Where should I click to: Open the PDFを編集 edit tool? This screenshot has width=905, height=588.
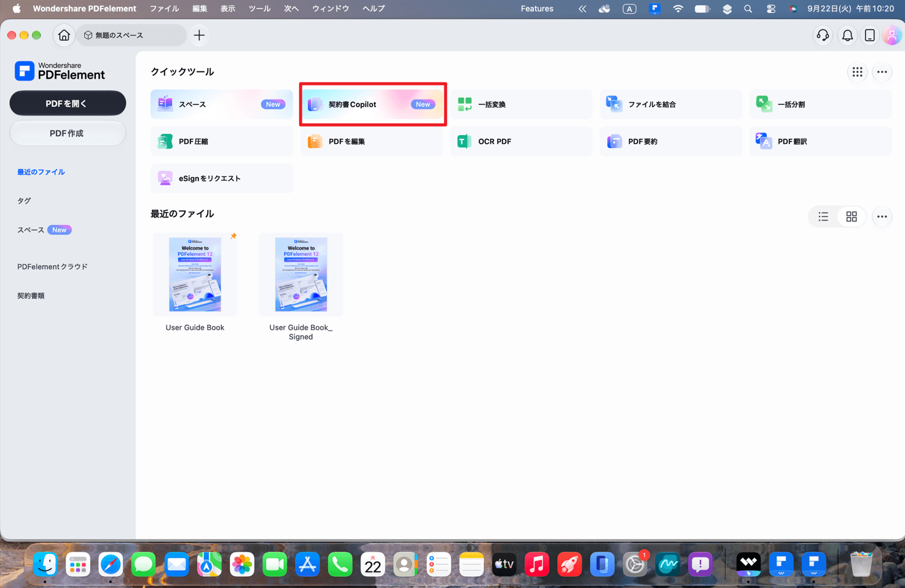tap(372, 141)
